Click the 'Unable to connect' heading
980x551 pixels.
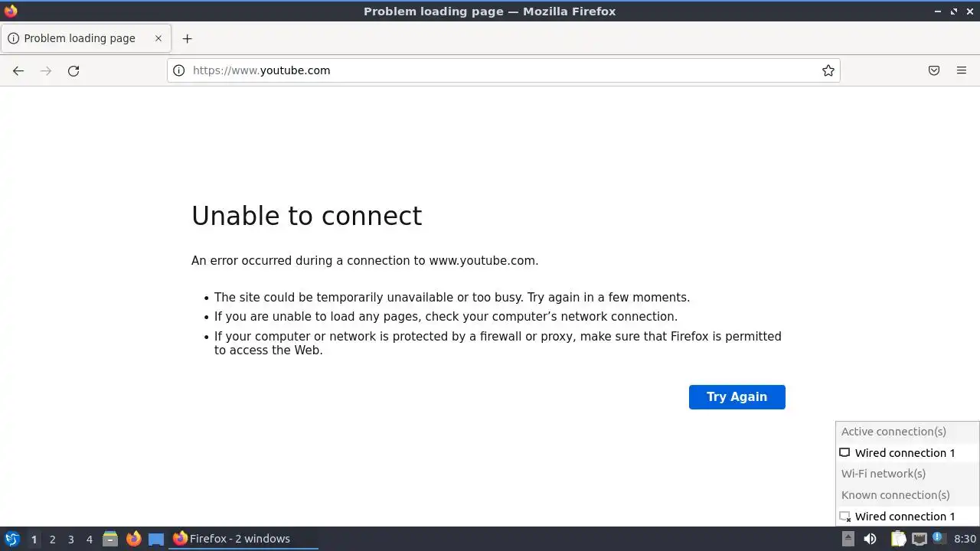point(306,216)
